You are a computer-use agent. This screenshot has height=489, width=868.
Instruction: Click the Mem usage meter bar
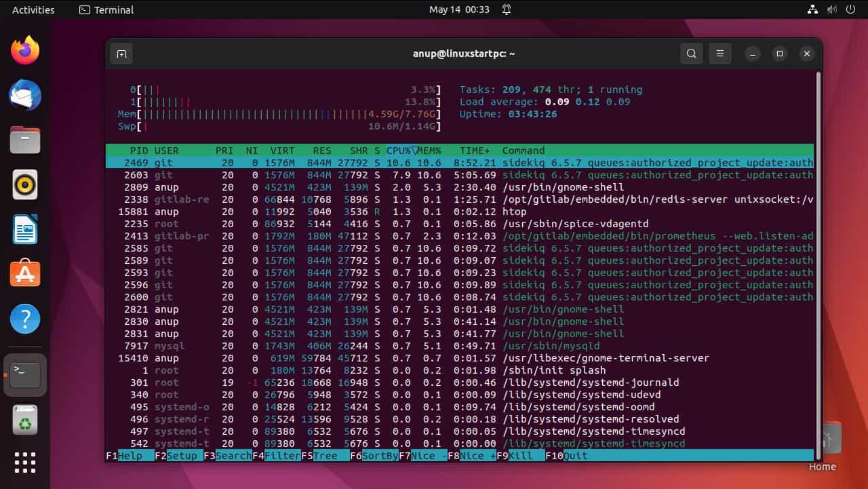tap(279, 114)
